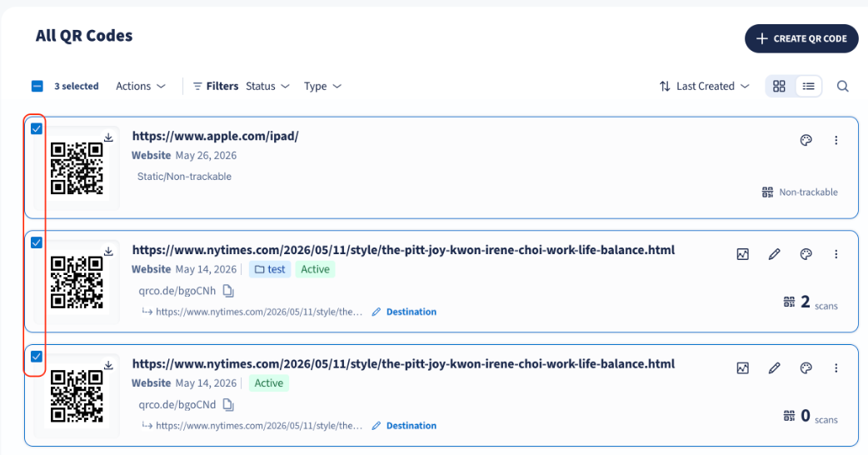
Task: Open more options for qrco.de/bgoCNh code
Action: pos(836,254)
